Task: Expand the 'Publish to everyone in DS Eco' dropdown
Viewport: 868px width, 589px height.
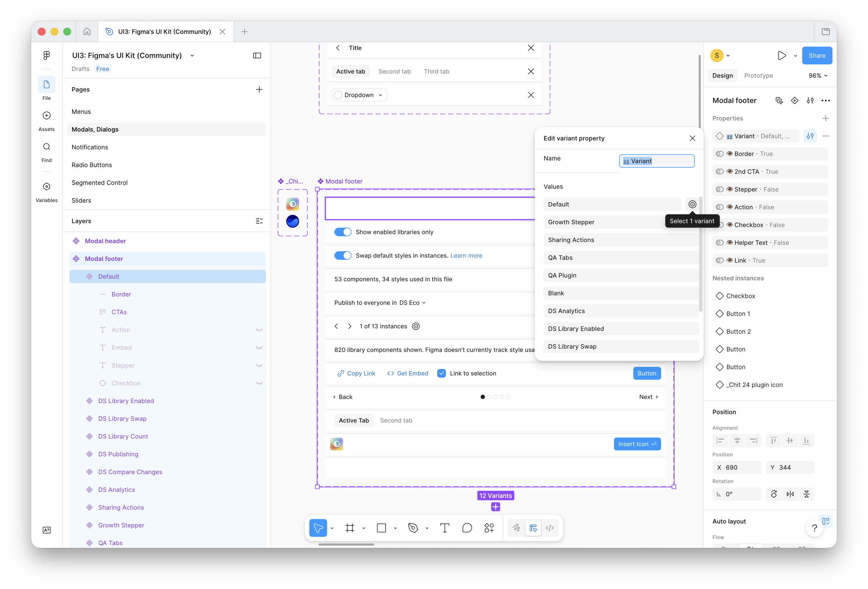Action: pyautogui.click(x=423, y=303)
